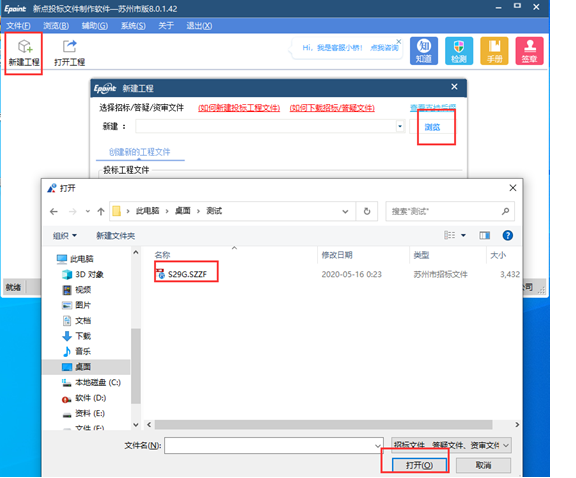Open the view options dropdown arrow
This screenshot has width=576, height=478.
point(463,235)
